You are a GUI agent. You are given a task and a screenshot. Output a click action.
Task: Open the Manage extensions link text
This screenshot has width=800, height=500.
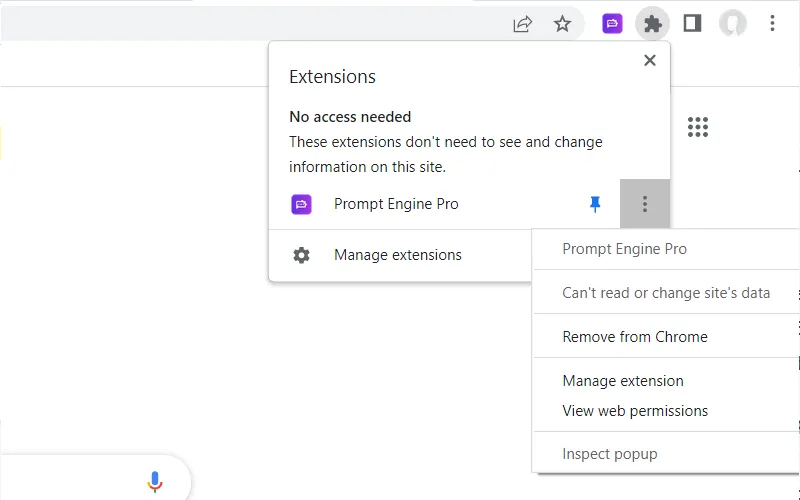[x=398, y=255]
